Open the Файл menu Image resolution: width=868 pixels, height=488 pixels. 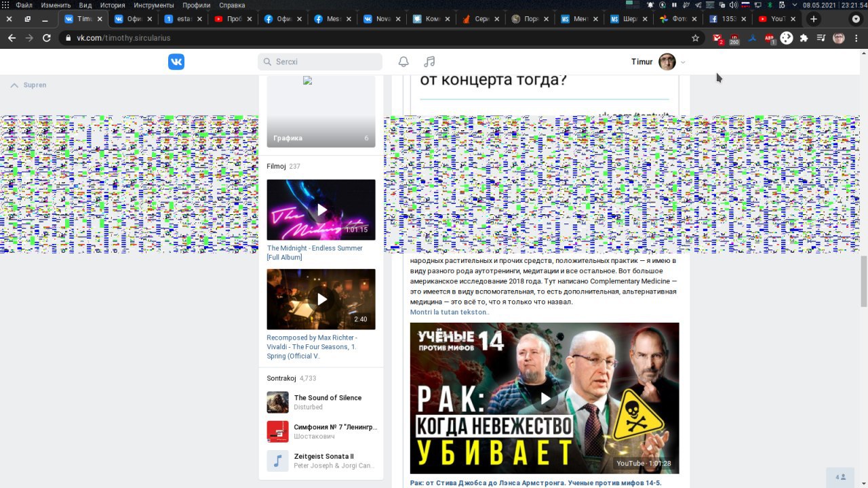tap(24, 5)
